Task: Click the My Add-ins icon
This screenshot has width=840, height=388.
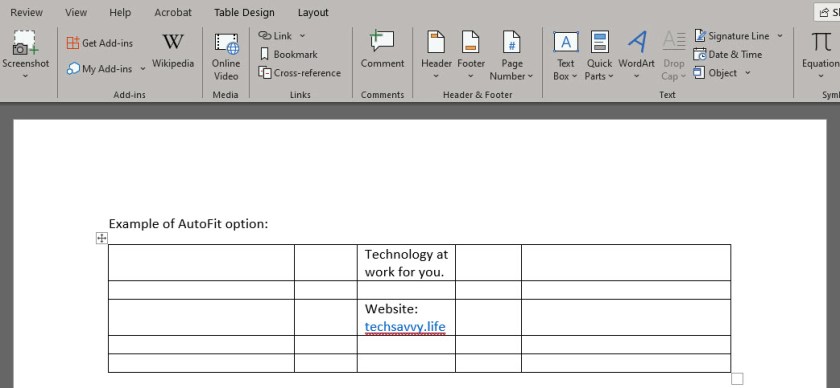Action: click(73, 69)
